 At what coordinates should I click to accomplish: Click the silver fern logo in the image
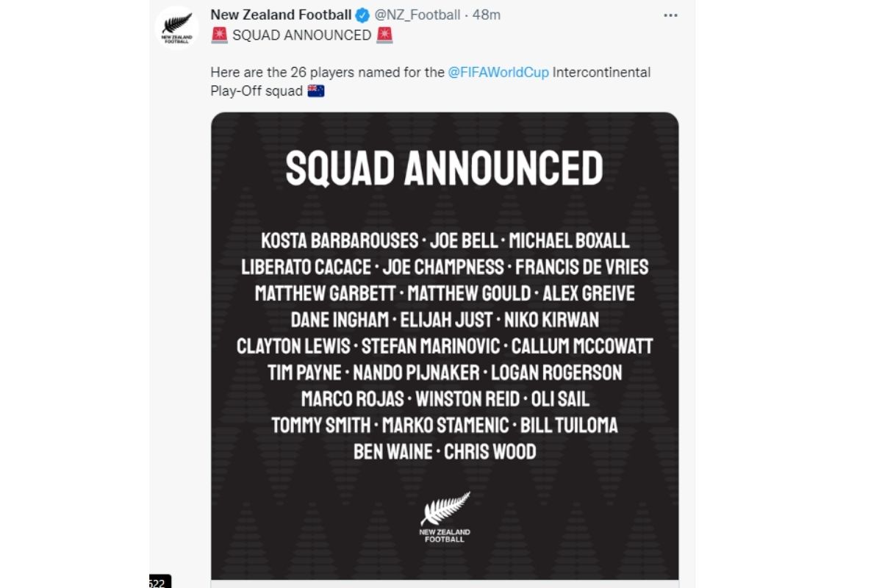point(445,509)
